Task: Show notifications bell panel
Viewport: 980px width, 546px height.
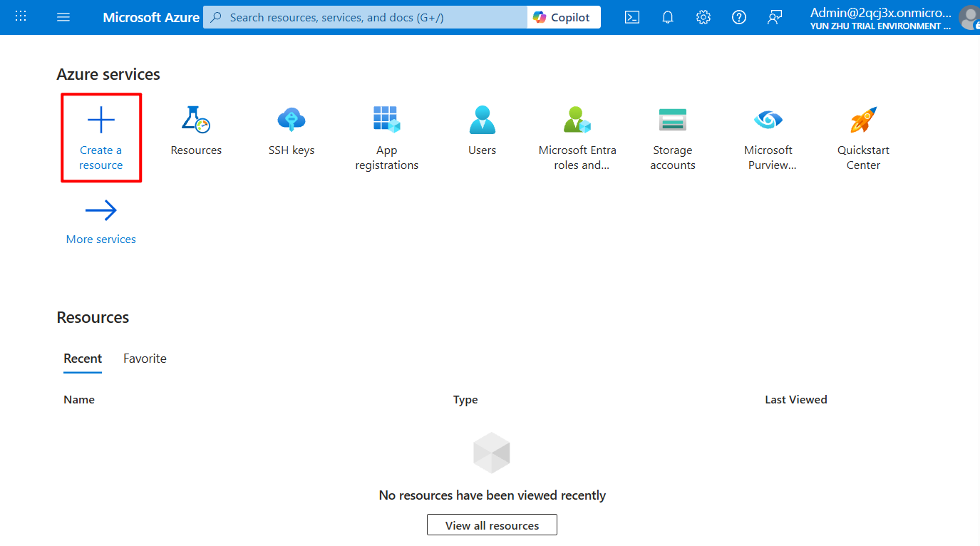Action: (668, 17)
